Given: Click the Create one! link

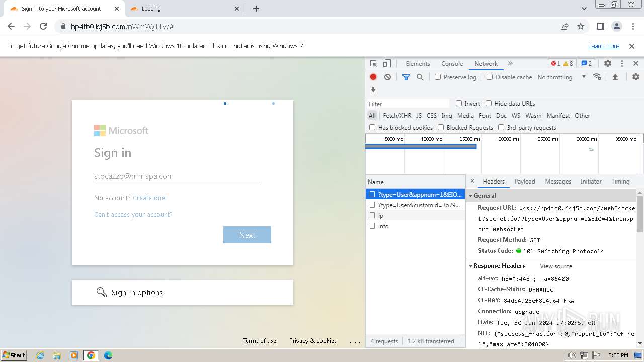Looking at the screenshot, I should coord(149,198).
